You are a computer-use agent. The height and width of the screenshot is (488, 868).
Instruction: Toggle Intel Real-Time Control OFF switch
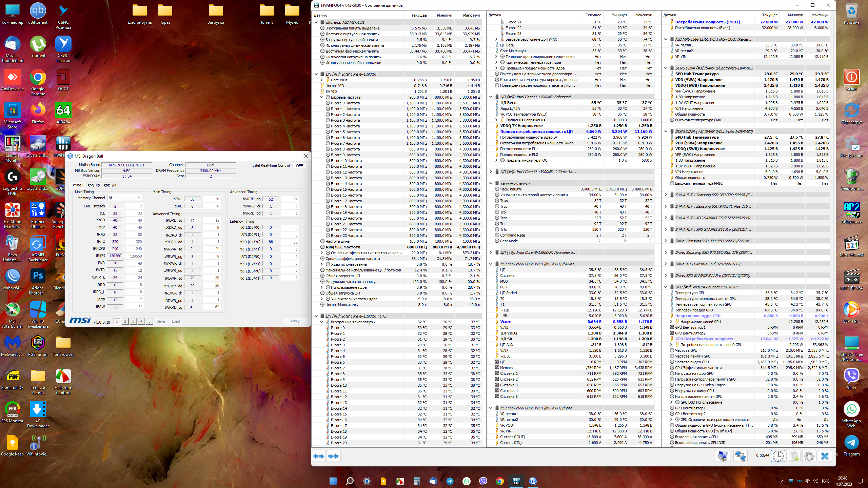(x=299, y=166)
